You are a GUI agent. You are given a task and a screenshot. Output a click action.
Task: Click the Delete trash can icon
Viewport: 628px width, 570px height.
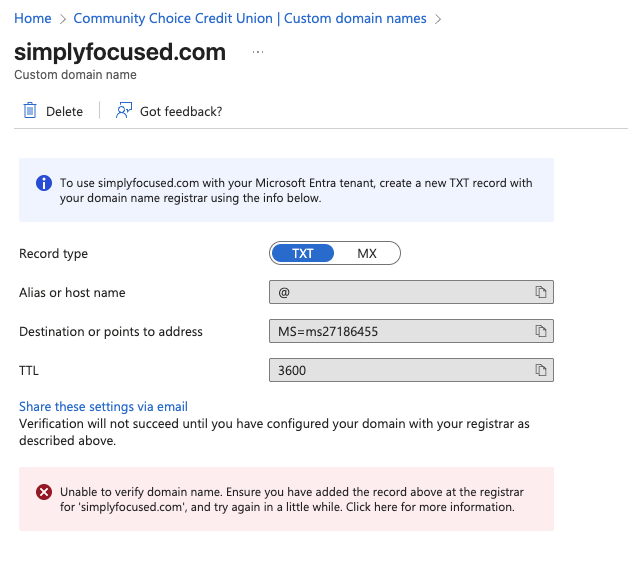coord(30,111)
